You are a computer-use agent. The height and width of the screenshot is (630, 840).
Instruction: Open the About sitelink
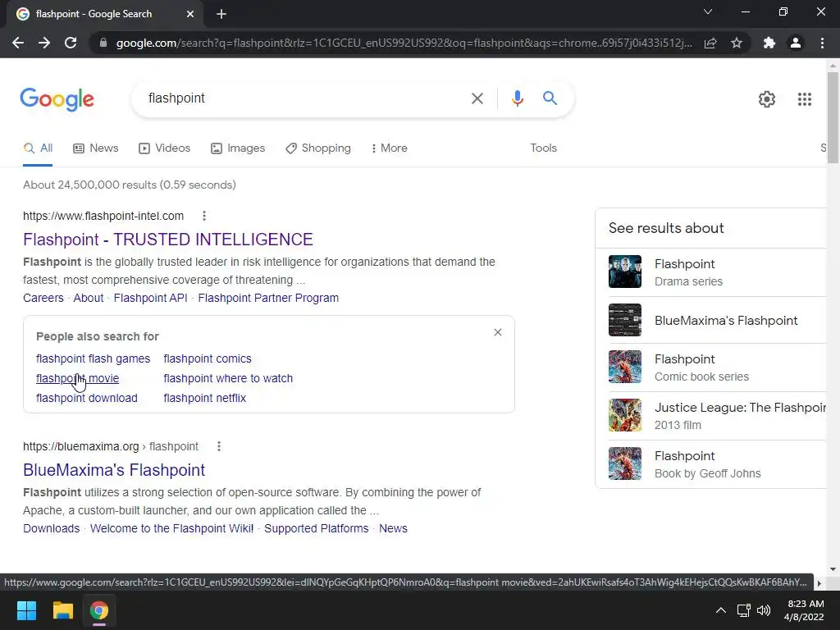tap(89, 298)
